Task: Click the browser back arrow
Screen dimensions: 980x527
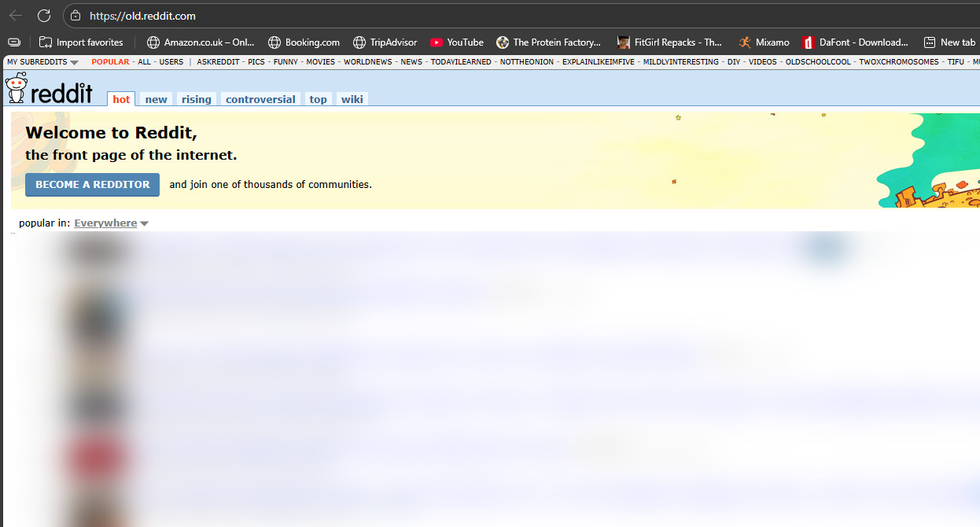Action: [16, 16]
